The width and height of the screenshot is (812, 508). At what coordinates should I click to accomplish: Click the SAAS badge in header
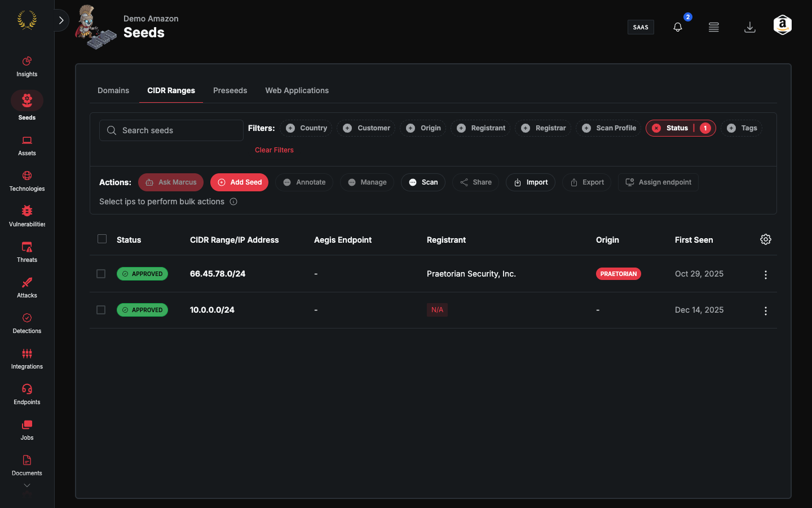click(x=641, y=27)
